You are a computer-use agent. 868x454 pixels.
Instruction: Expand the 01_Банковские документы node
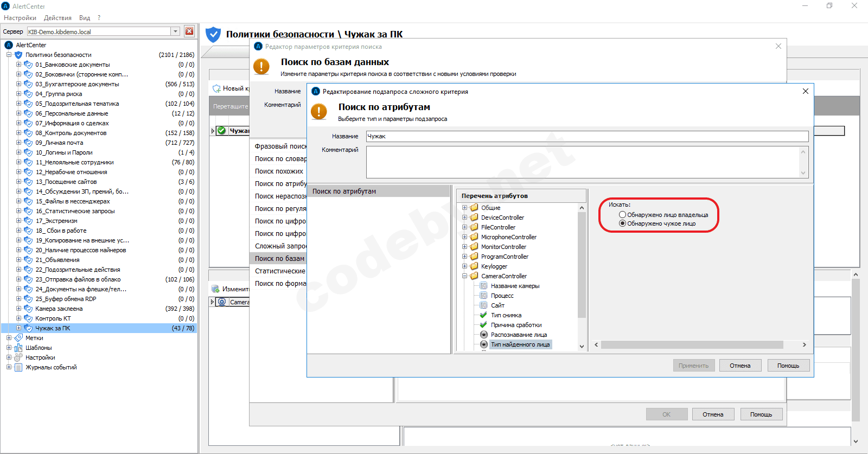(x=18, y=65)
